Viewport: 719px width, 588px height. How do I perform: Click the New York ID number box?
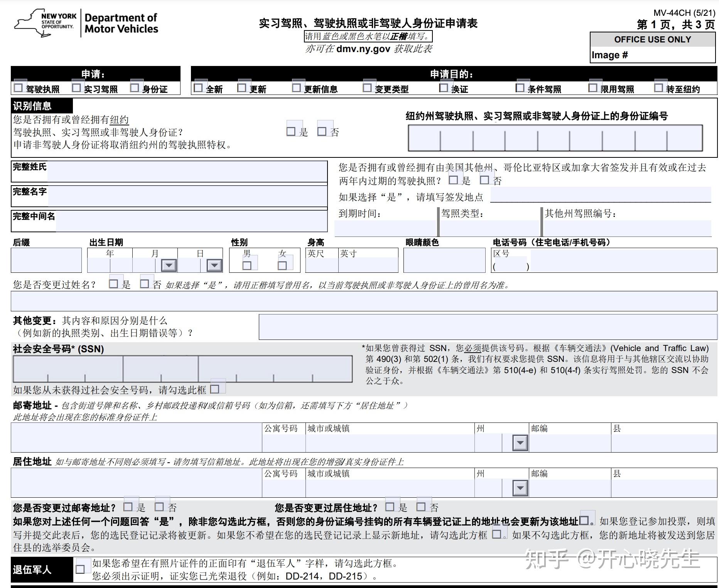pyautogui.click(x=555, y=138)
